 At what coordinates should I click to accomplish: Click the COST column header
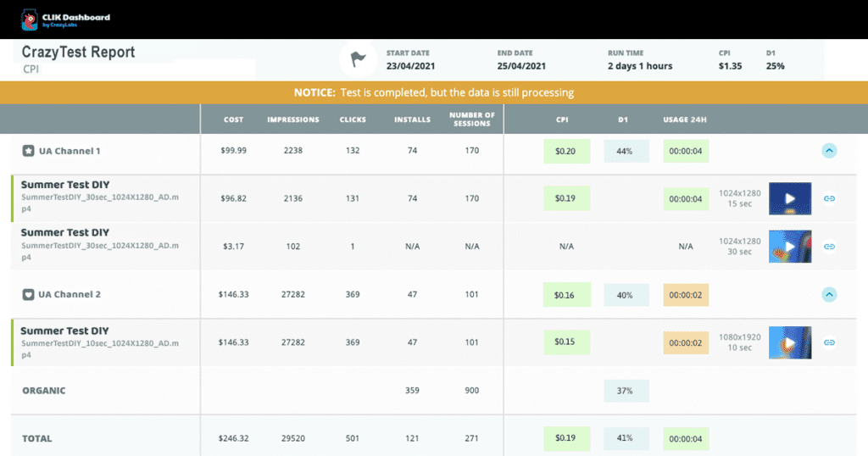click(234, 120)
